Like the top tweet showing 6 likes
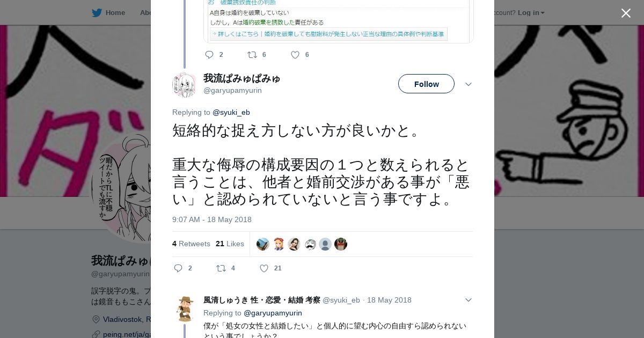644x338 pixels. click(295, 55)
